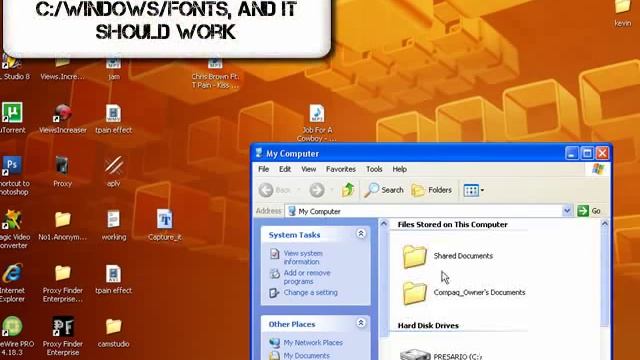Open the kevin folder on the desktop
The image size is (640, 360).
(x=623, y=7)
